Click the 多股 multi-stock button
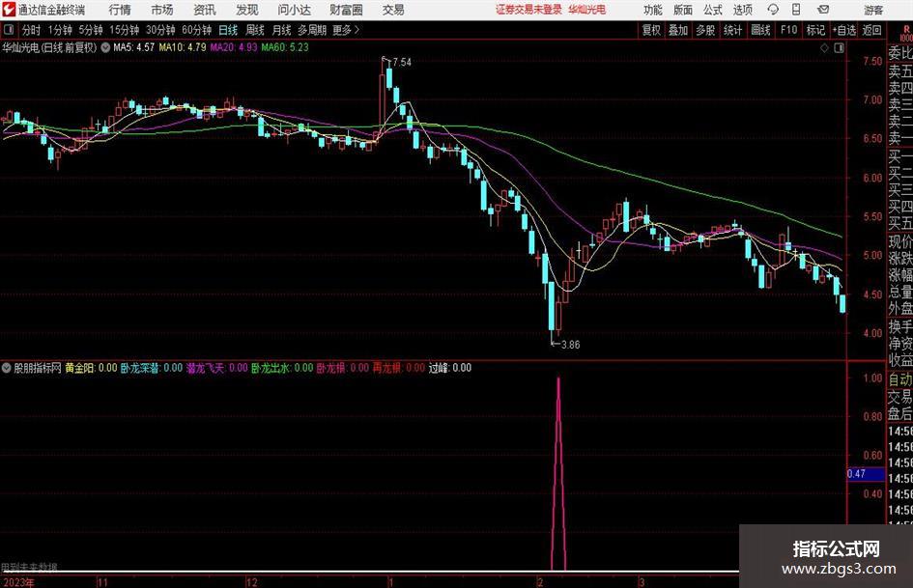913x588 pixels. 705,30
